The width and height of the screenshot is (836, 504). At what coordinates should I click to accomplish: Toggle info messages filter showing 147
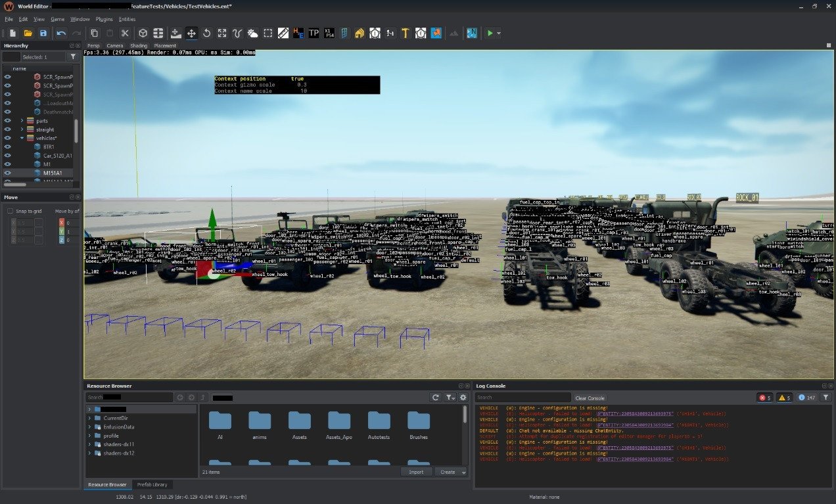pyautogui.click(x=807, y=398)
